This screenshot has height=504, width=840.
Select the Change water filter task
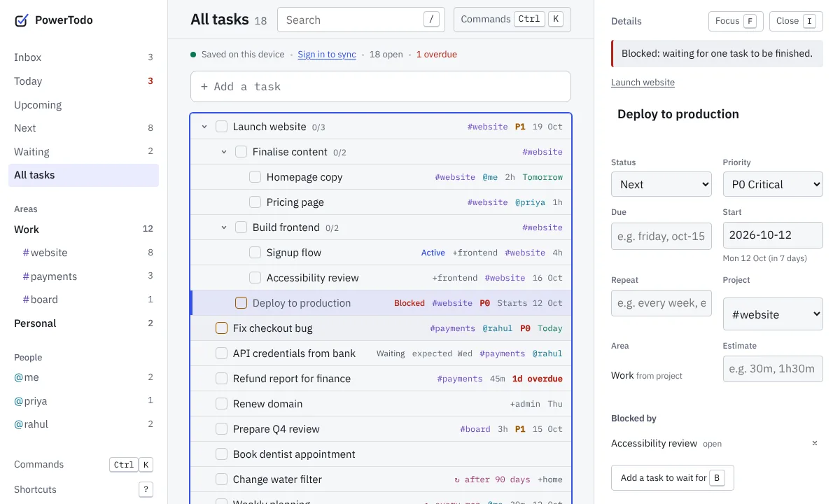pos(381,479)
